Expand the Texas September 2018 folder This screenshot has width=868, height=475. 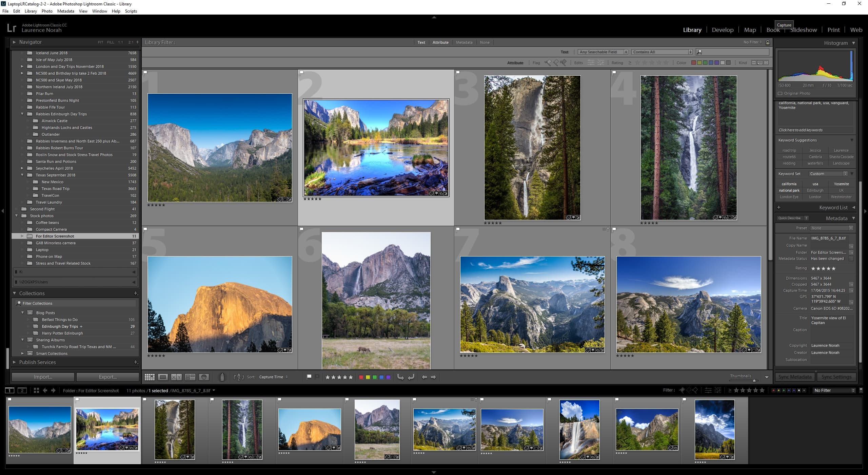pos(21,175)
